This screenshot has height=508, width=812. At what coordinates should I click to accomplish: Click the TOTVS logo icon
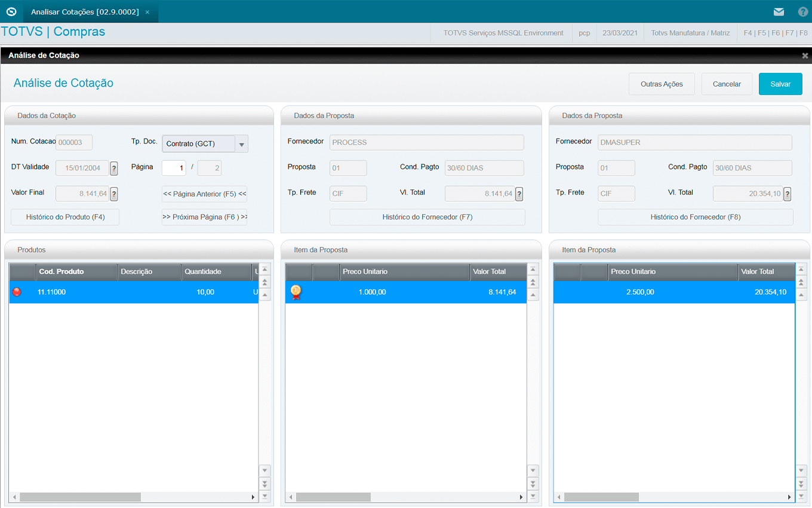click(11, 11)
